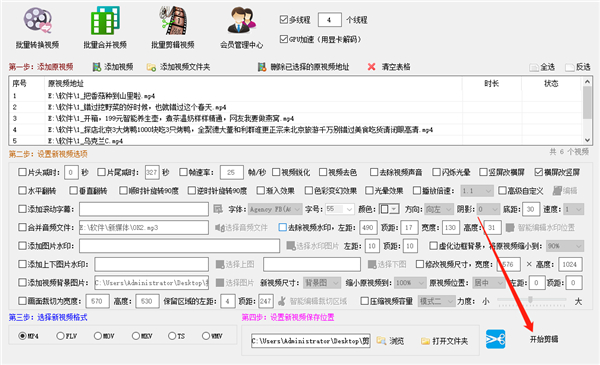Select the MOV format radio button

98,336
